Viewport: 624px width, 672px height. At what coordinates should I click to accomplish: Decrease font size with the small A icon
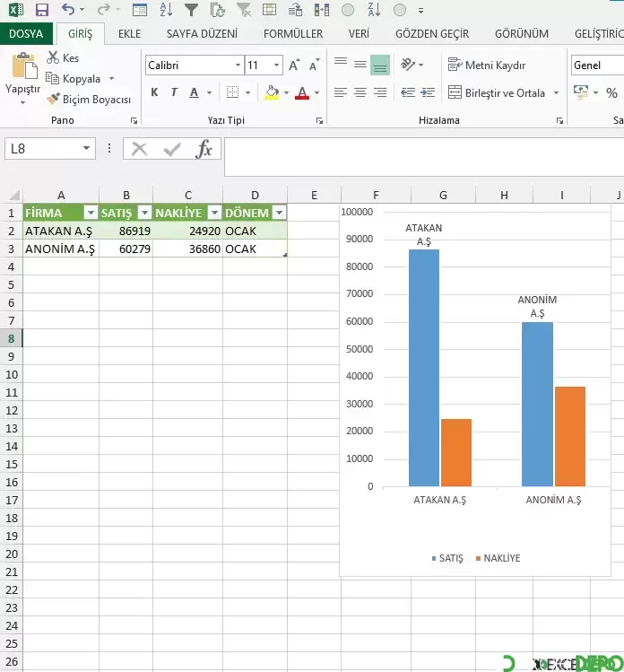tap(315, 65)
